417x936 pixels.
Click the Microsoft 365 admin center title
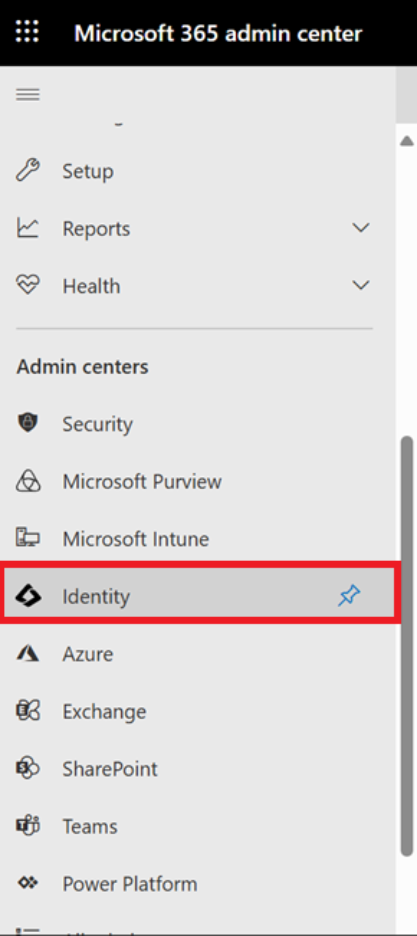[x=218, y=33]
